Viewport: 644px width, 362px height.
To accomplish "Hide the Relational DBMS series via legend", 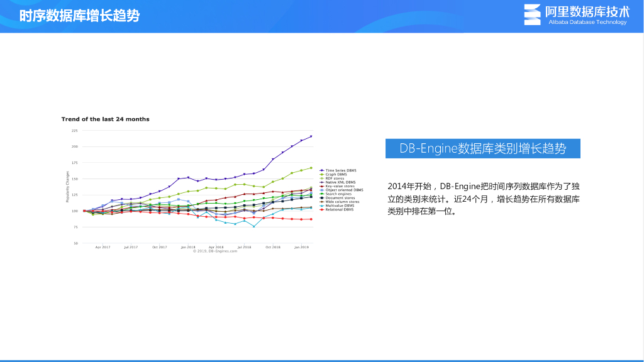I will (339, 209).
